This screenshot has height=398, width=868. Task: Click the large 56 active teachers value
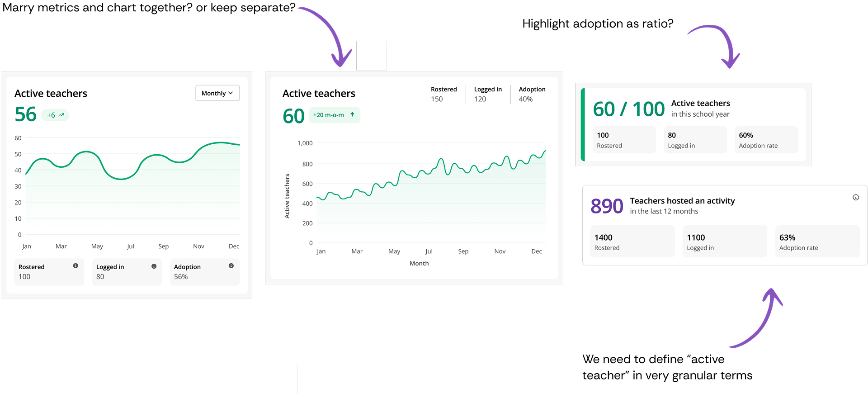(x=26, y=114)
